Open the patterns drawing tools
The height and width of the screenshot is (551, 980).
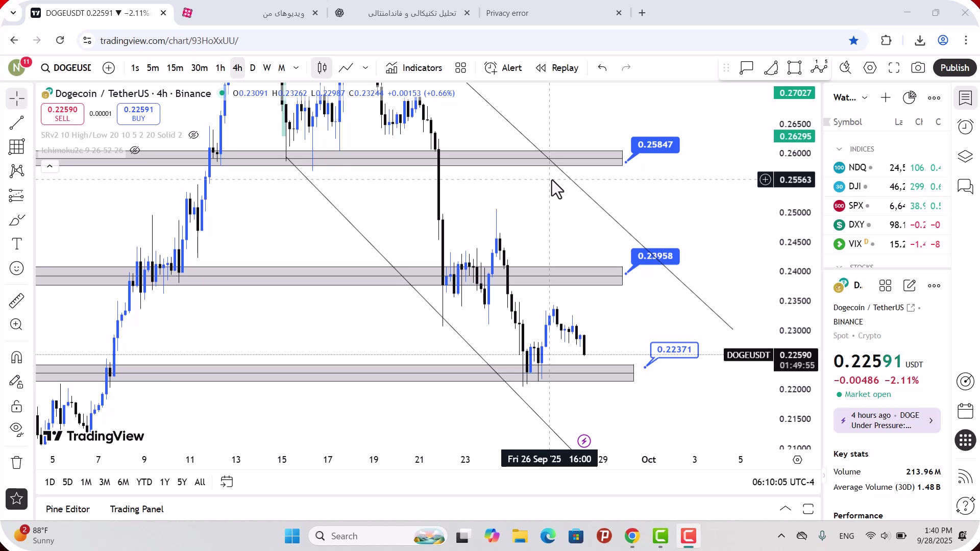(x=17, y=171)
